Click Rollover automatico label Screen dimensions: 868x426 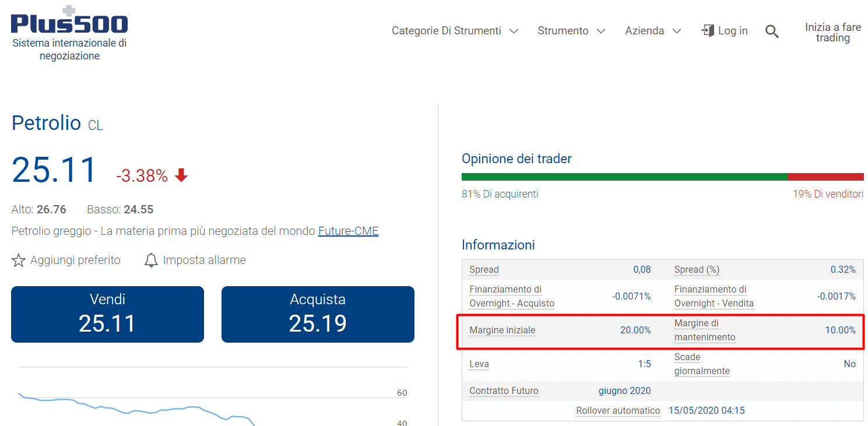click(x=618, y=411)
